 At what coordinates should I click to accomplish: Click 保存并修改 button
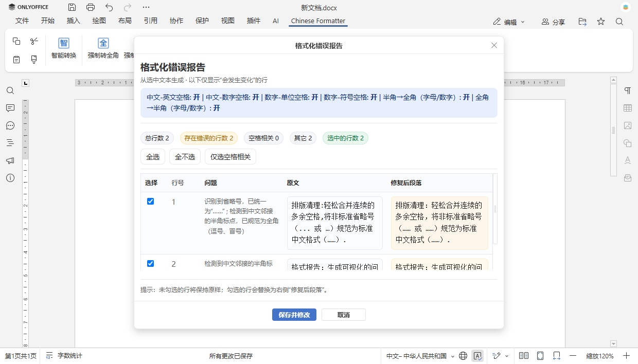[x=294, y=315]
